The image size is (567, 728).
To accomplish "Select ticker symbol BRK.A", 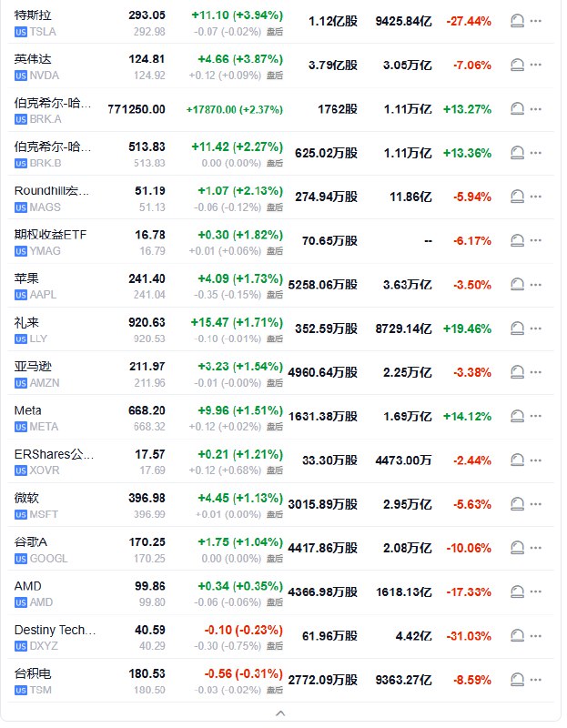I will (x=46, y=119).
